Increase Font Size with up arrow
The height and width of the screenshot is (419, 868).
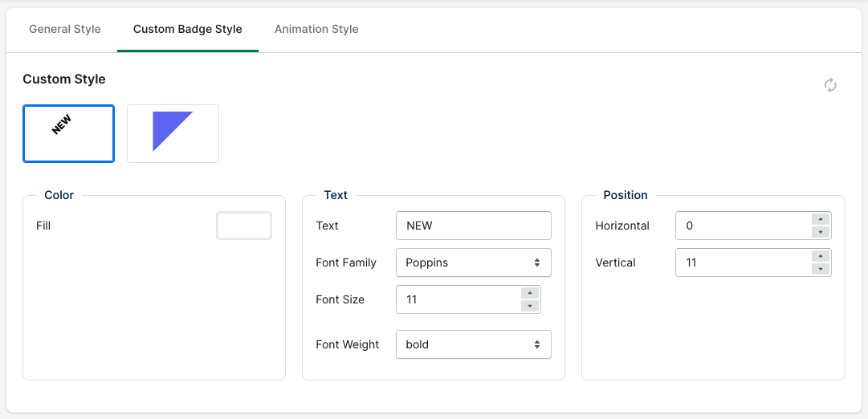click(530, 293)
